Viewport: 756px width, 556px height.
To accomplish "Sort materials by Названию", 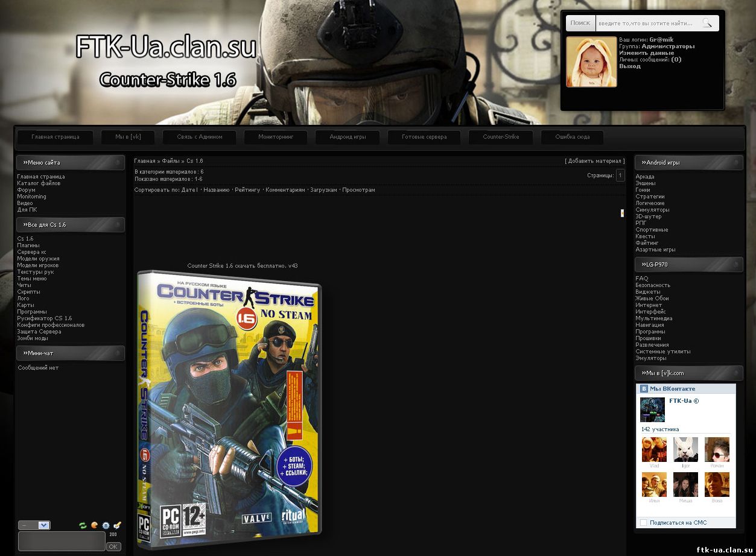I will (217, 190).
